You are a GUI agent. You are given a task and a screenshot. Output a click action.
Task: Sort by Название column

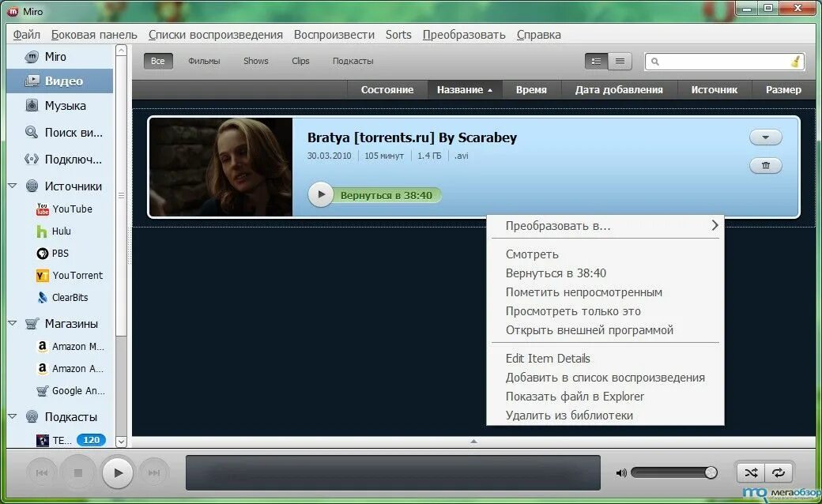click(x=465, y=89)
